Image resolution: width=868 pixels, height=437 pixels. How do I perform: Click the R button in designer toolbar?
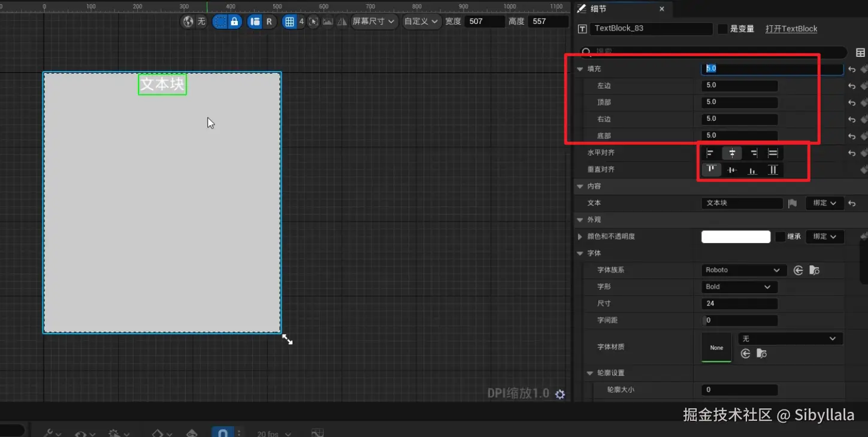click(269, 22)
